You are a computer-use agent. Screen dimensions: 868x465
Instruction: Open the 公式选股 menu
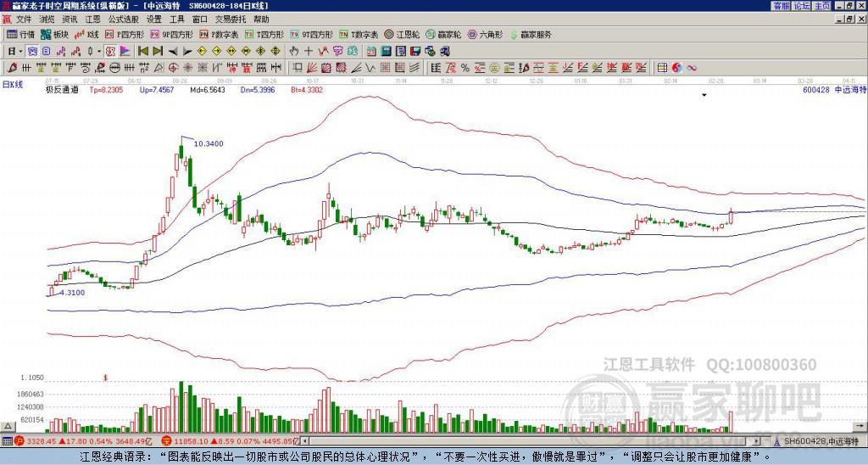point(123,19)
